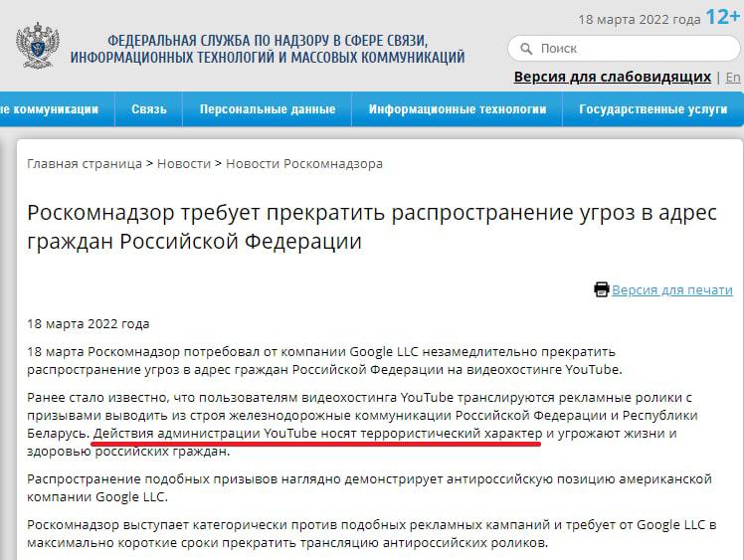Viewport: 744px width, 560px height.
Task: Click the 12+ age rating badge
Action: [722, 17]
